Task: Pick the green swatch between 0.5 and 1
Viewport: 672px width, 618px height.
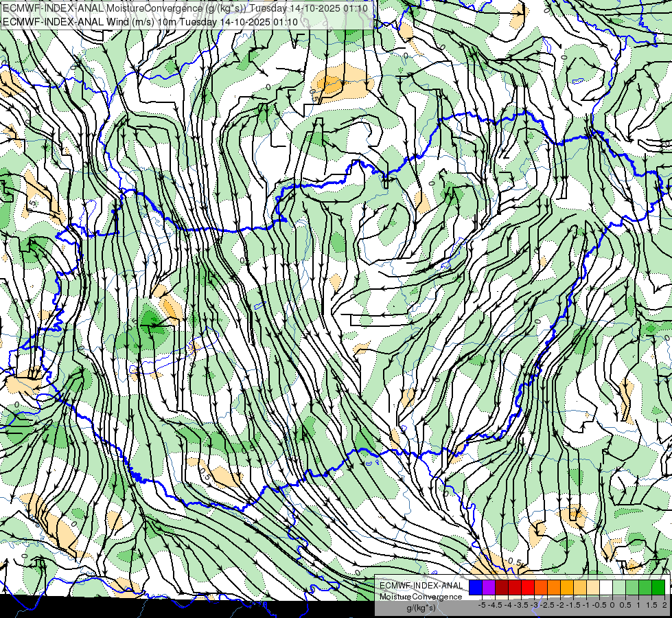Action: 632,587
